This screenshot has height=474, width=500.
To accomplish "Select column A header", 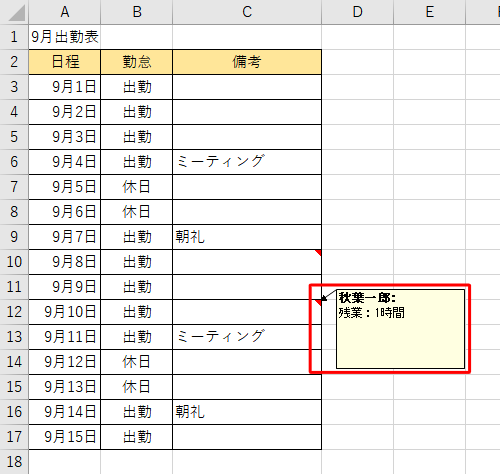I will (65, 12).
